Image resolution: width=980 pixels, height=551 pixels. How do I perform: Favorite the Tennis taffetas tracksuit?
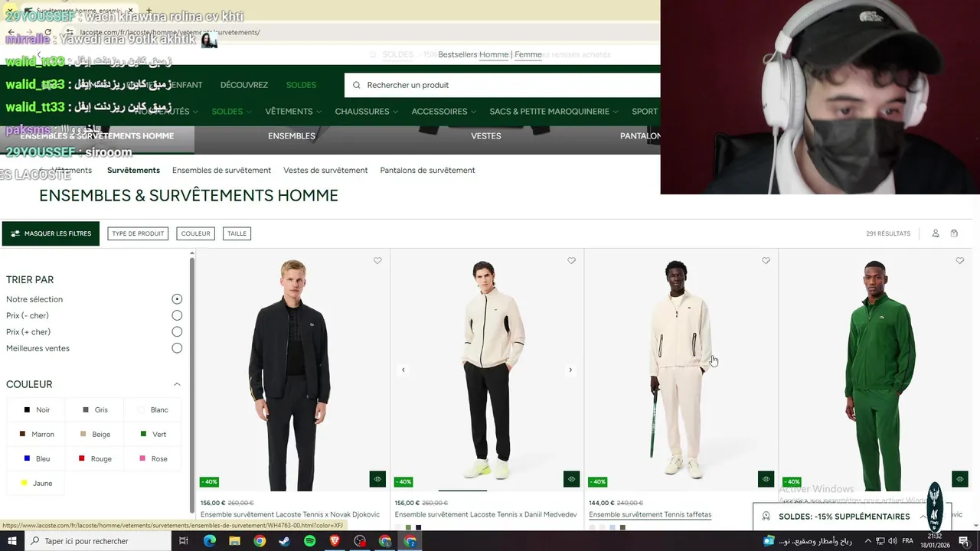coord(766,261)
